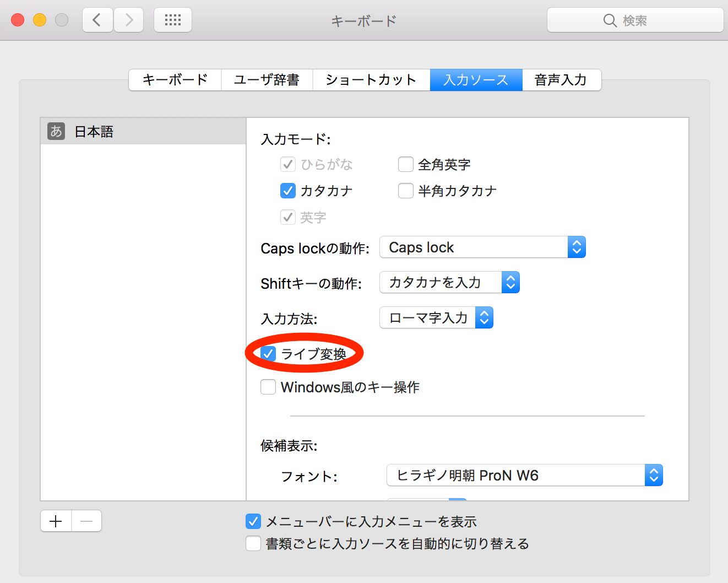Switch to the キーボード tab
The image size is (728, 583).
(175, 80)
